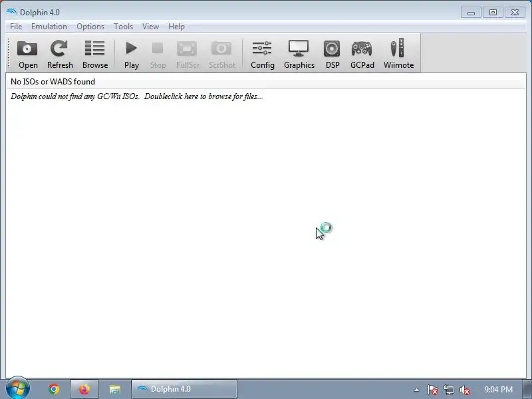Close the Dolphin window
Image resolution: width=532 pixels, height=399 pixels.
click(x=515, y=13)
